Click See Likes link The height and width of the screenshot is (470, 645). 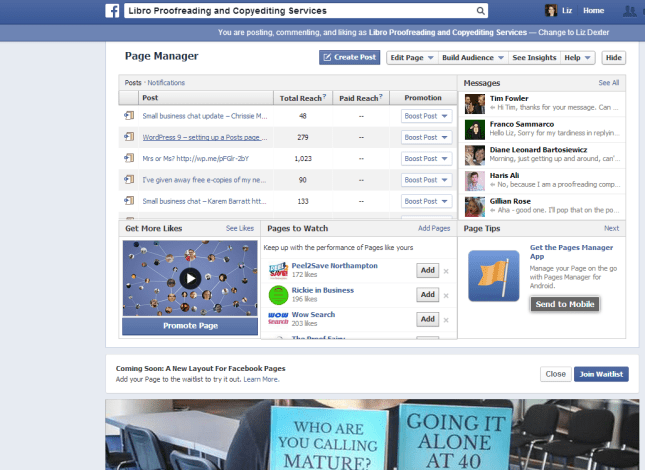[x=240, y=228]
